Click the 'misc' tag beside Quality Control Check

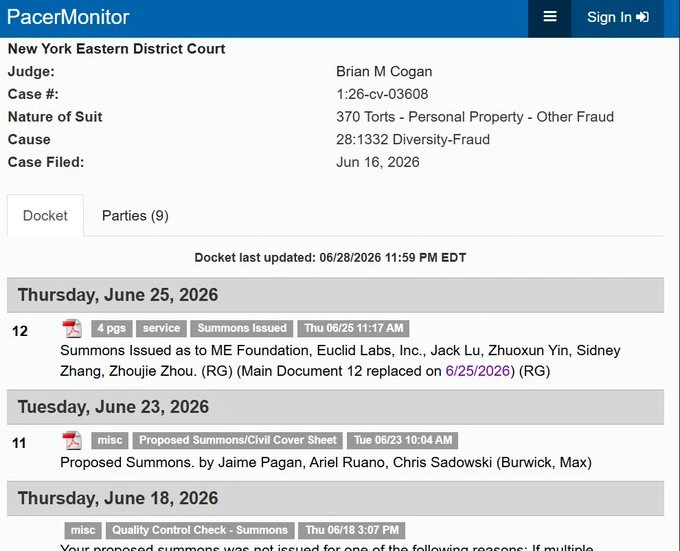tap(83, 530)
